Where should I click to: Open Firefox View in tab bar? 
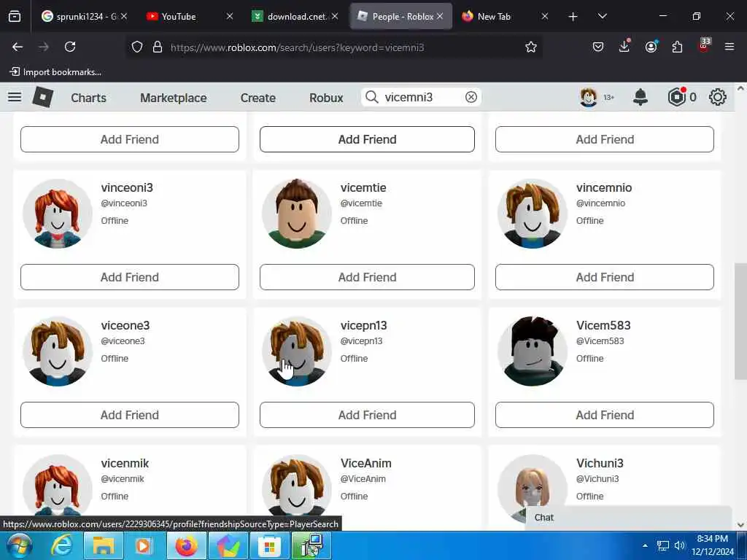[x=15, y=17]
